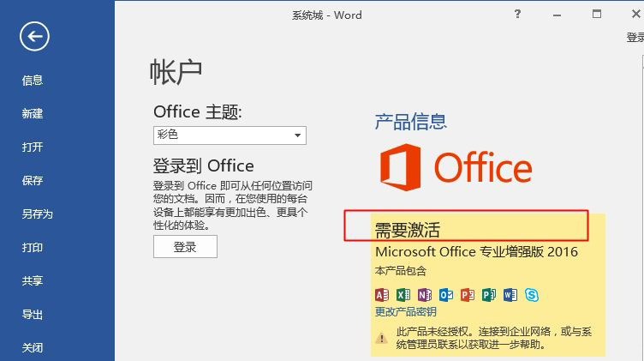The width and height of the screenshot is (644, 361).
Task: Open the 打开 menu item
Action: pos(33,147)
